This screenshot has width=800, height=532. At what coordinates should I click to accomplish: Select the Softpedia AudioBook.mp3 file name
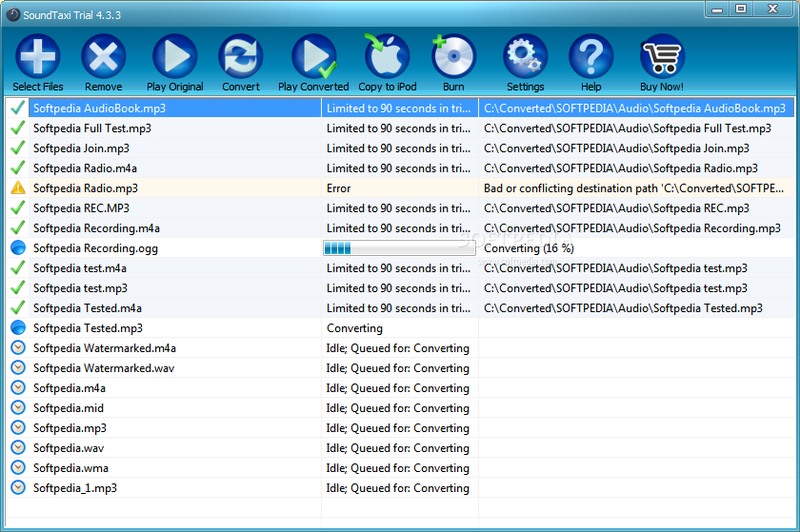click(x=99, y=108)
